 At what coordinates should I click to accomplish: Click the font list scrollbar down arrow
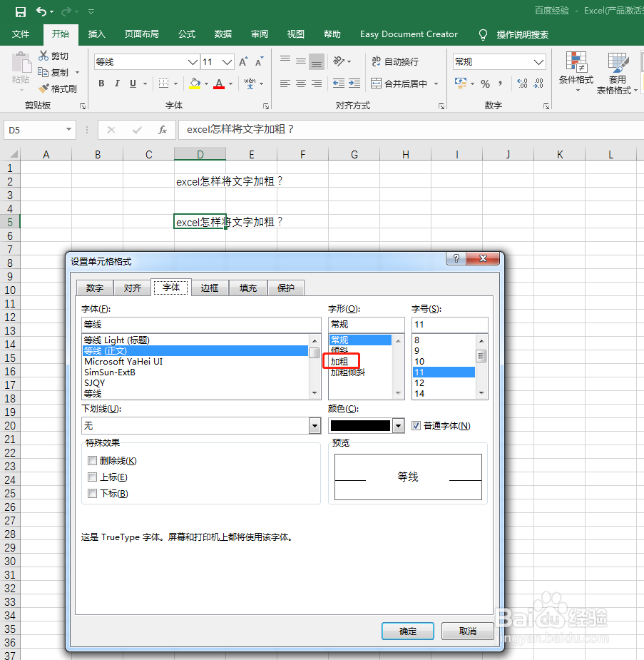315,393
